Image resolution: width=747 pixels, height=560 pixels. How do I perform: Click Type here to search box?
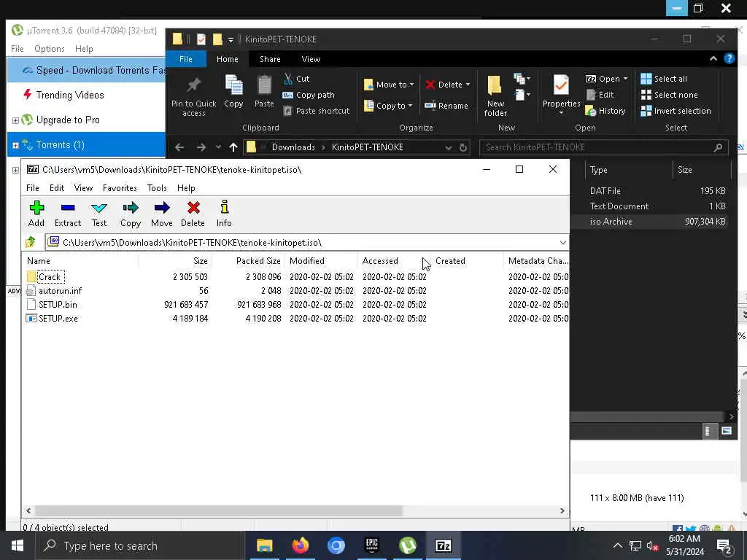[x=141, y=545]
